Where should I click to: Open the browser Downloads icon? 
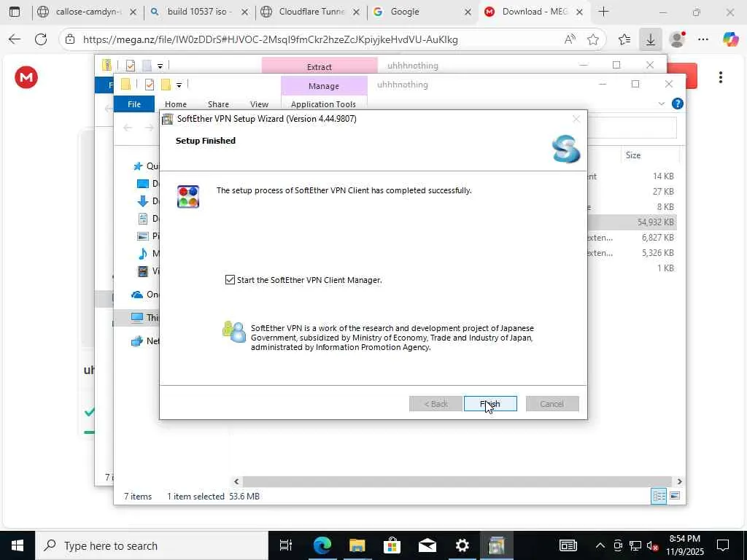tap(650, 39)
